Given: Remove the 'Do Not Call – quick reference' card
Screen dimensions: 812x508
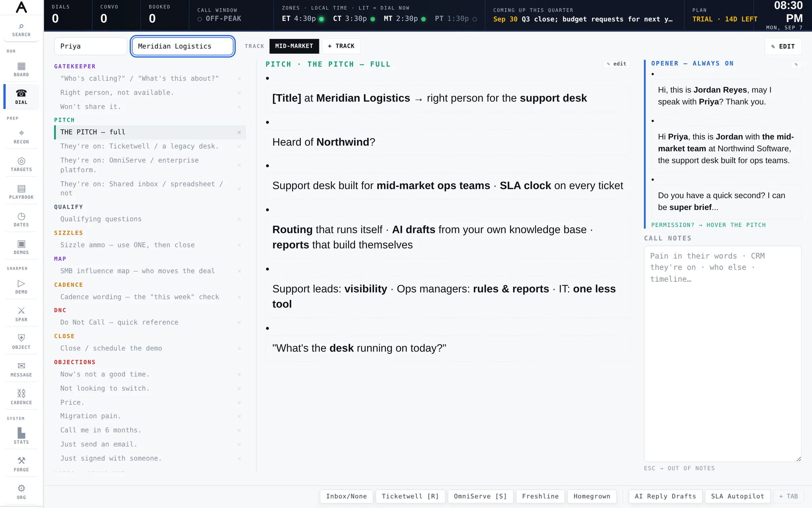Looking at the screenshot, I should point(239,323).
